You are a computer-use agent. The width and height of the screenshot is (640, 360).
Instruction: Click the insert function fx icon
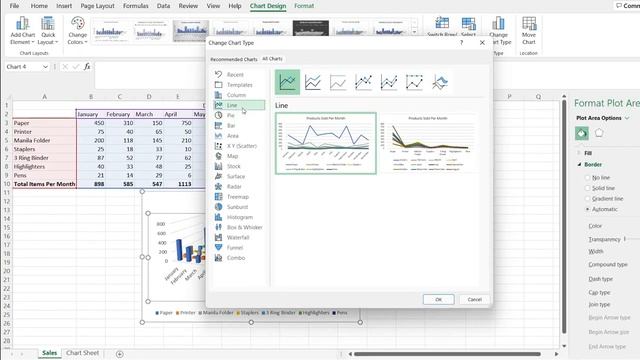87,67
